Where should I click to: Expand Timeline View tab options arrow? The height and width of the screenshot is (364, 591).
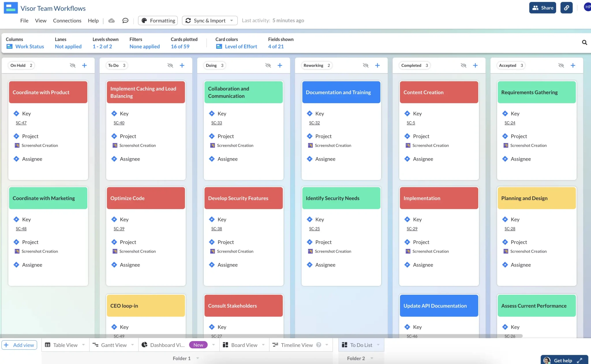tap(327, 345)
